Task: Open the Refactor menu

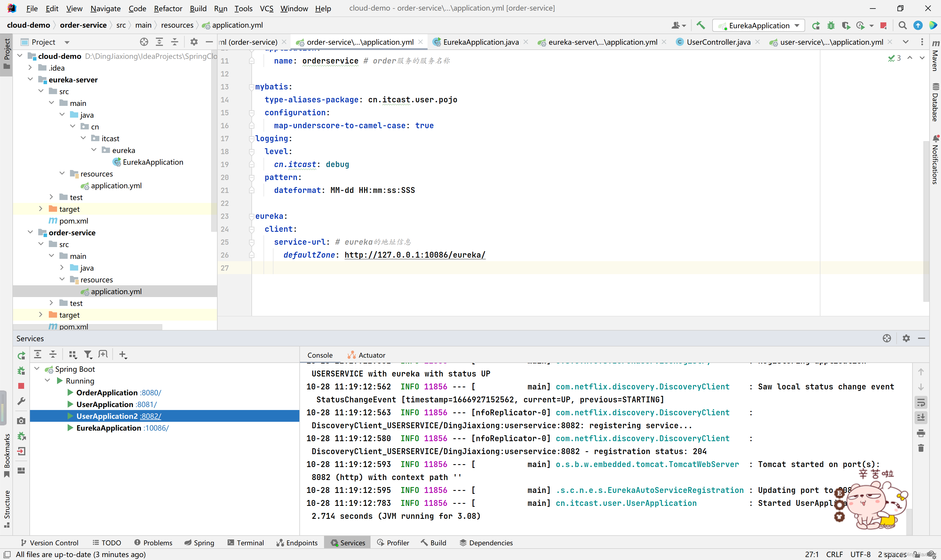Action: (168, 8)
